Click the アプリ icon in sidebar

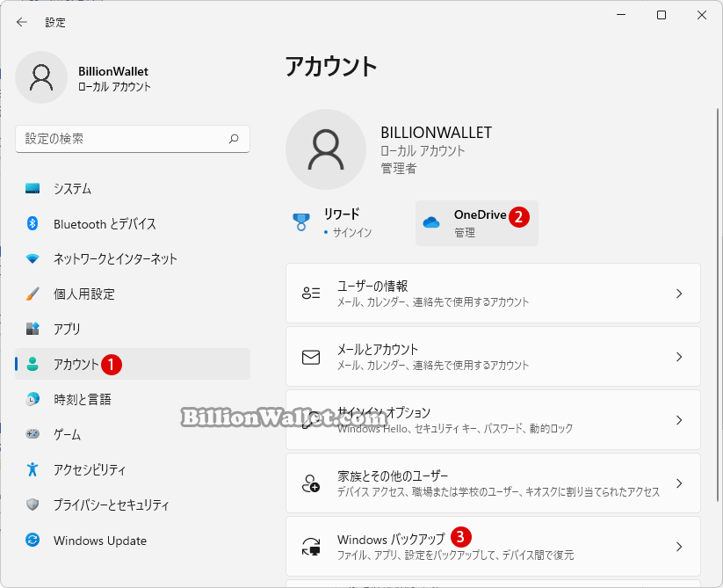33,329
